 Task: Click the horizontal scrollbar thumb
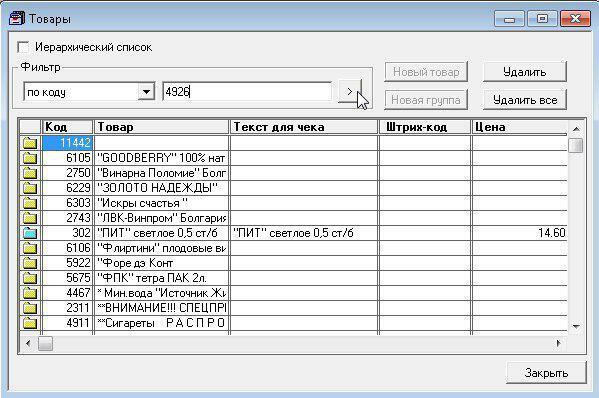click(45, 343)
